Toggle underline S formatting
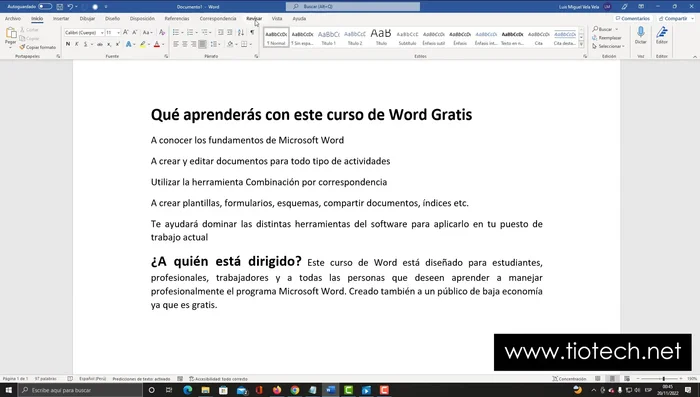The image size is (700, 397). [x=85, y=44]
